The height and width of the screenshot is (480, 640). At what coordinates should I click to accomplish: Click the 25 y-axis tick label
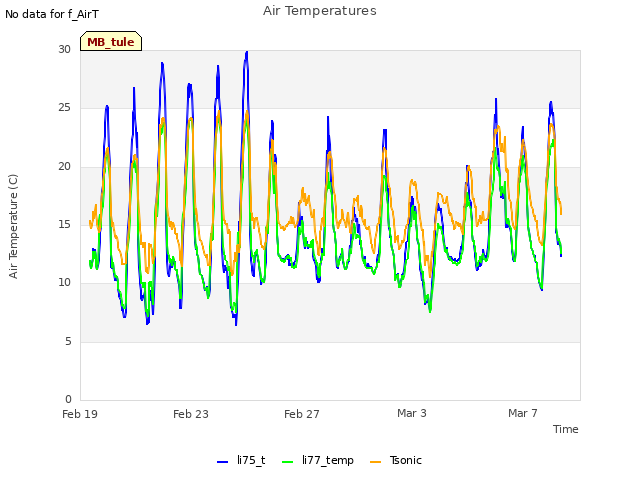tap(64, 108)
